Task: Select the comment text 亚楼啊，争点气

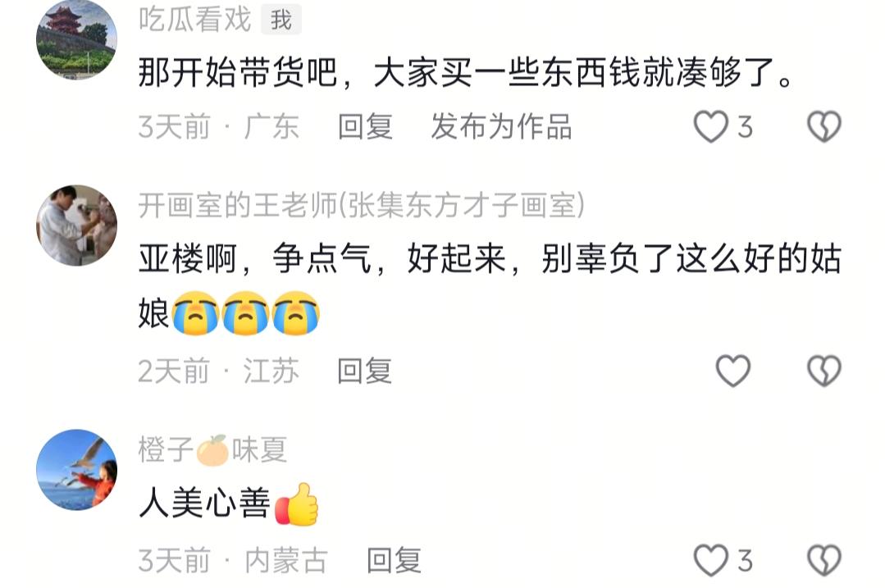Action: click(x=254, y=259)
